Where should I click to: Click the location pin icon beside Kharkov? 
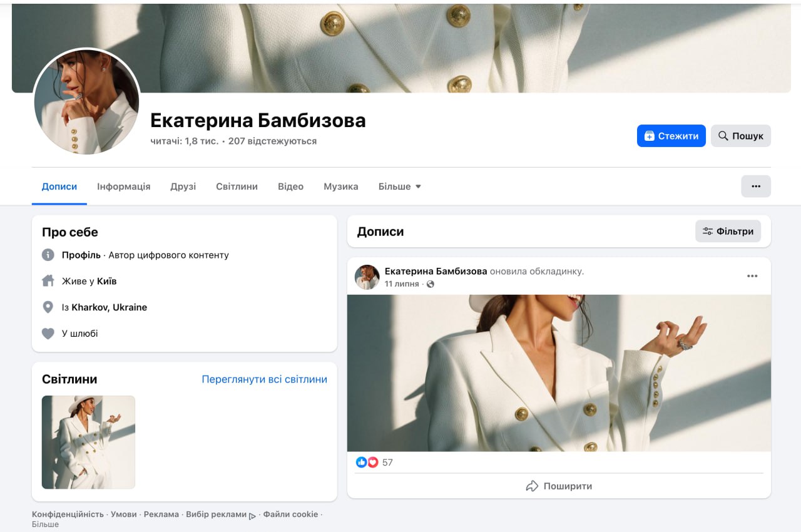48,307
